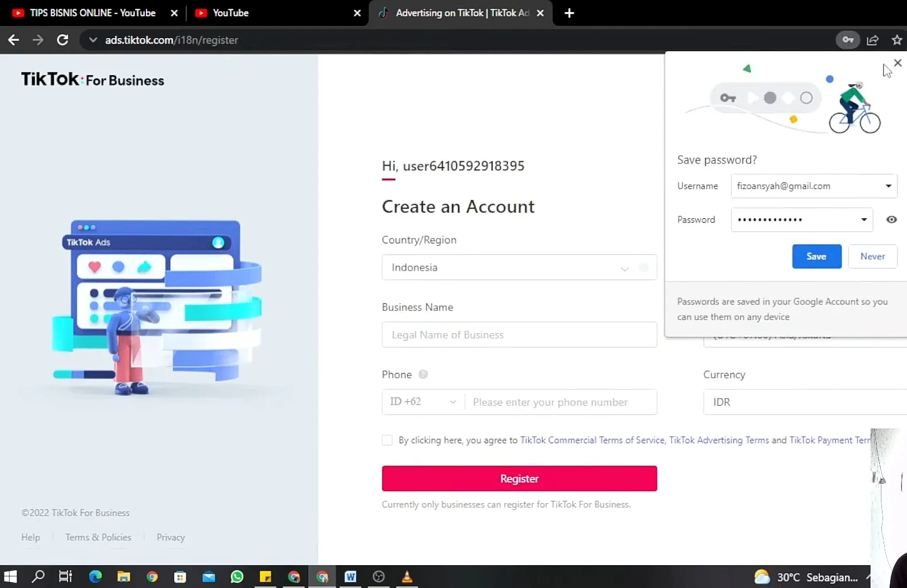The width and height of the screenshot is (907, 588).
Task: Open Microsoft Word from taskbar
Action: click(x=350, y=577)
